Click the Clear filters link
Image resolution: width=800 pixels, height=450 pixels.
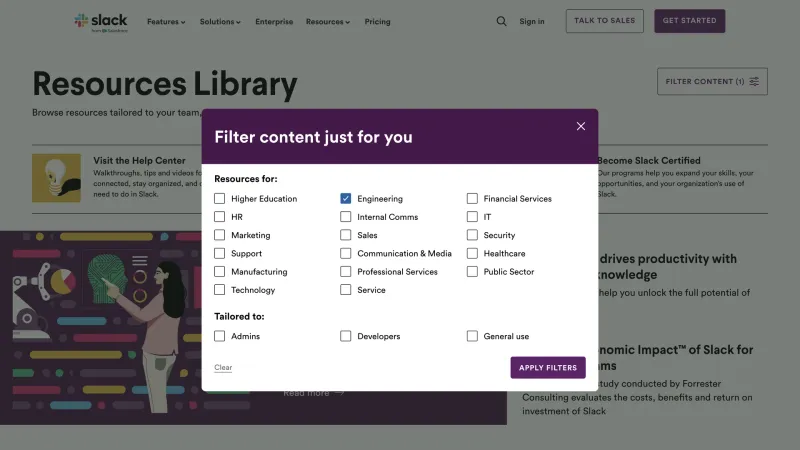[223, 367]
